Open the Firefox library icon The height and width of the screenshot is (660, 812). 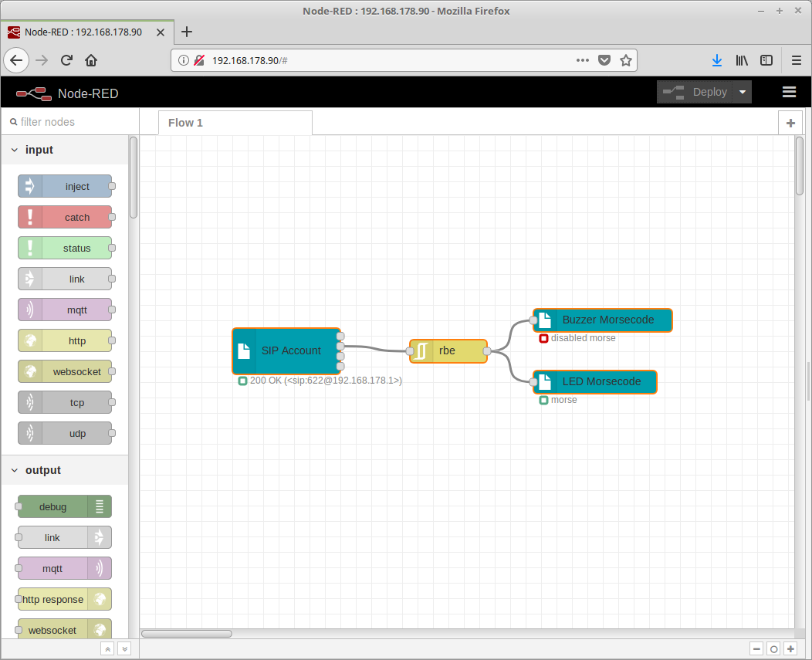click(x=742, y=60)
